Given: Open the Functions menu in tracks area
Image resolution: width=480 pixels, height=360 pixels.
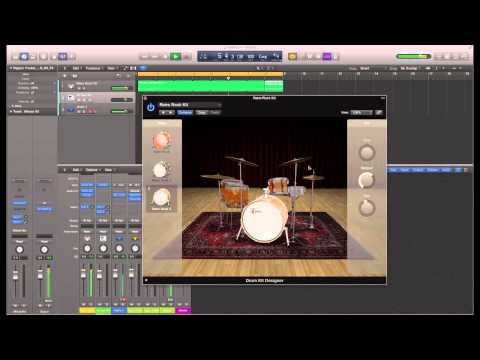Looking at the screenshot, I should click(93, 68).
